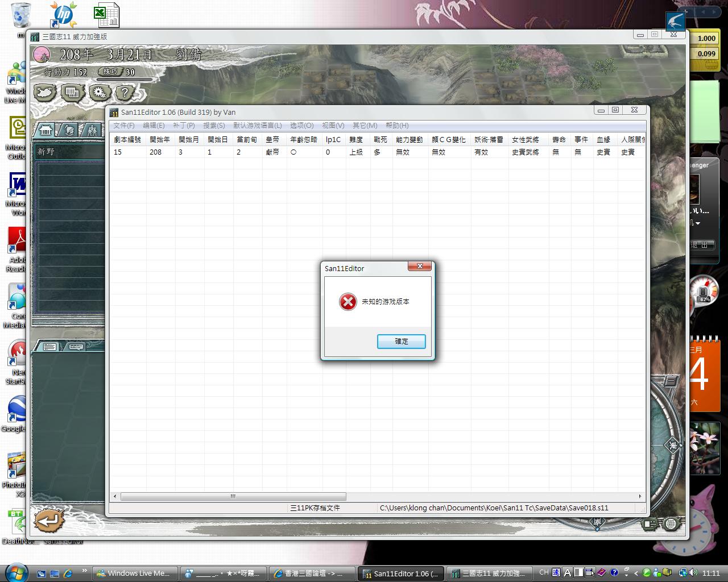Click the CH language indicator
The width and height of the screenshot is (728, 582).
click(x=544, y=572)
